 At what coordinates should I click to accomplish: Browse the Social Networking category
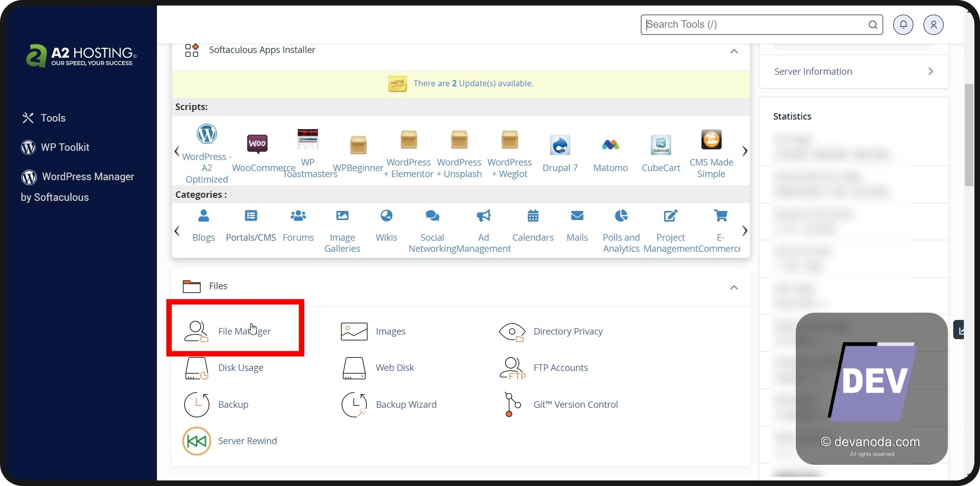point(432,216)
